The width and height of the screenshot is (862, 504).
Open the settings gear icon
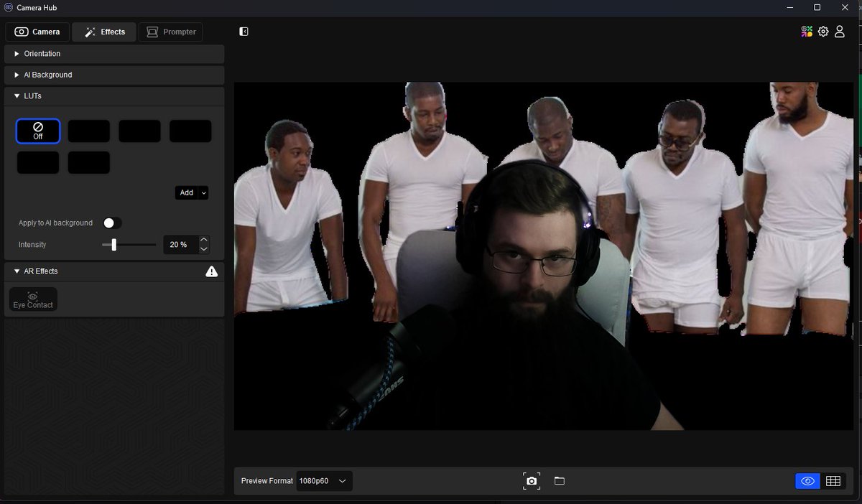point(823,32)
